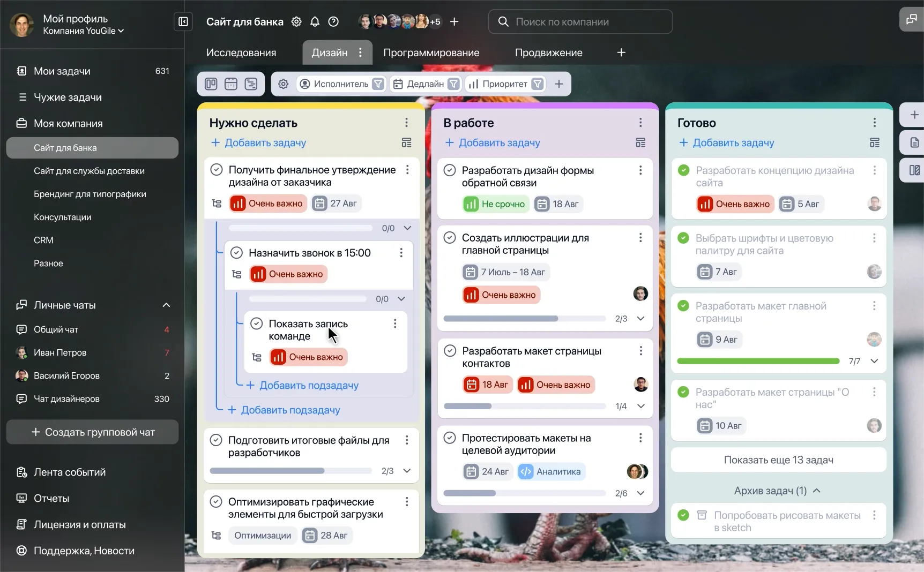The height and width of the screenshot is (572, 924).
Task: Switch to the Программирование tab
Action: 431,52
